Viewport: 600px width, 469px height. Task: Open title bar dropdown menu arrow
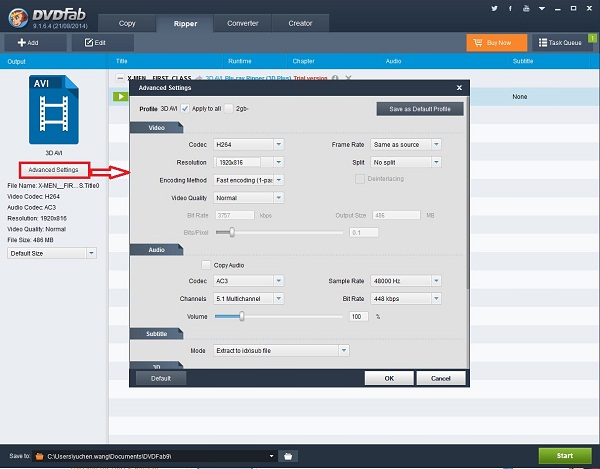pos(542,8)
